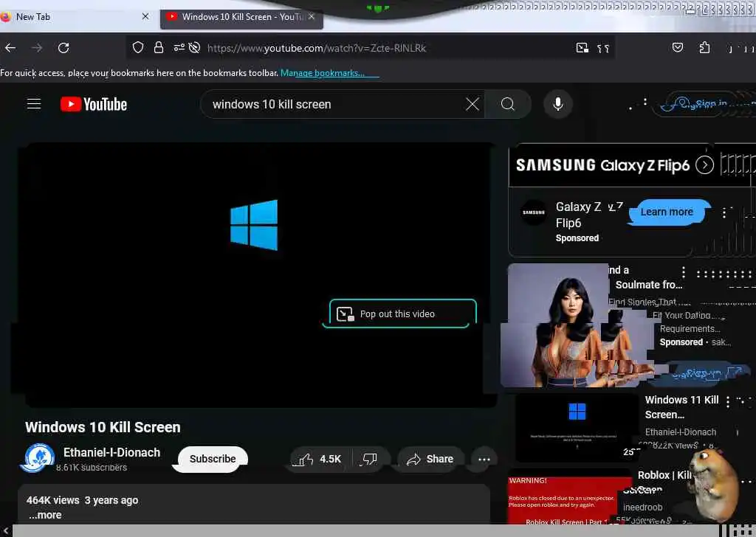Click the Windows 10 logo video player

(258, 274)
